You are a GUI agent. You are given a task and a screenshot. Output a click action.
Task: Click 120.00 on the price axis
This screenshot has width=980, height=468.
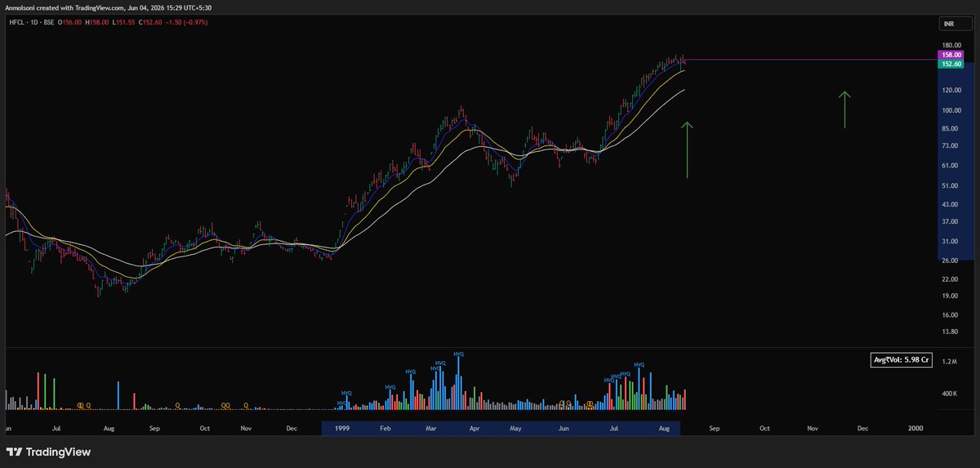tap(951, 90)
